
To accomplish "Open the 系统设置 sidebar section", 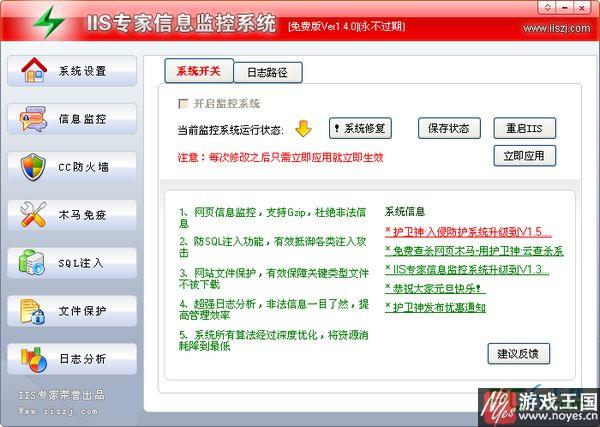I will tap(72, 71).
